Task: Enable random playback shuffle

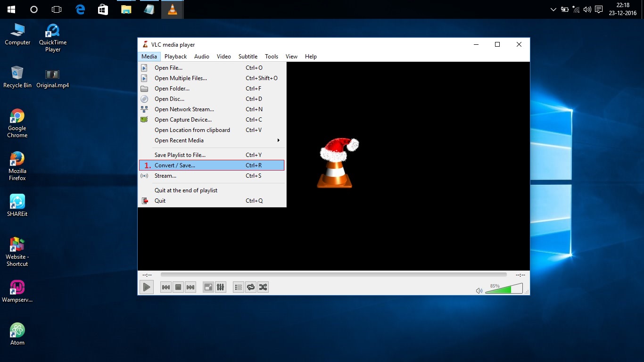Action: coord(263,287)
